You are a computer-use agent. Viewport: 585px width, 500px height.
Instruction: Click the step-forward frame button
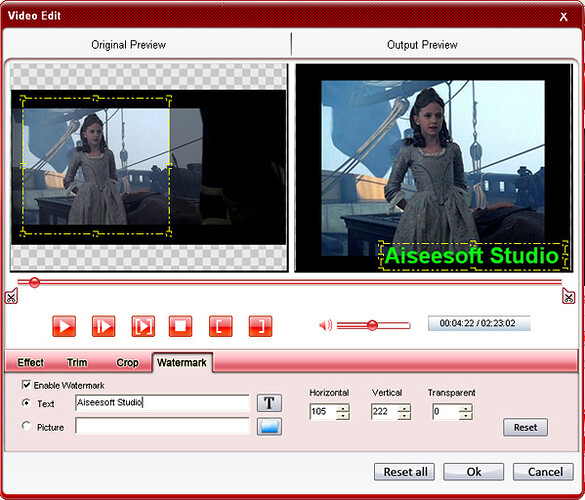tap(104, 326)
